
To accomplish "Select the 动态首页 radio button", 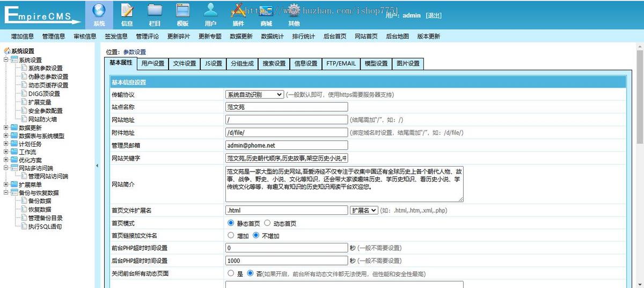I will [267, 223].
